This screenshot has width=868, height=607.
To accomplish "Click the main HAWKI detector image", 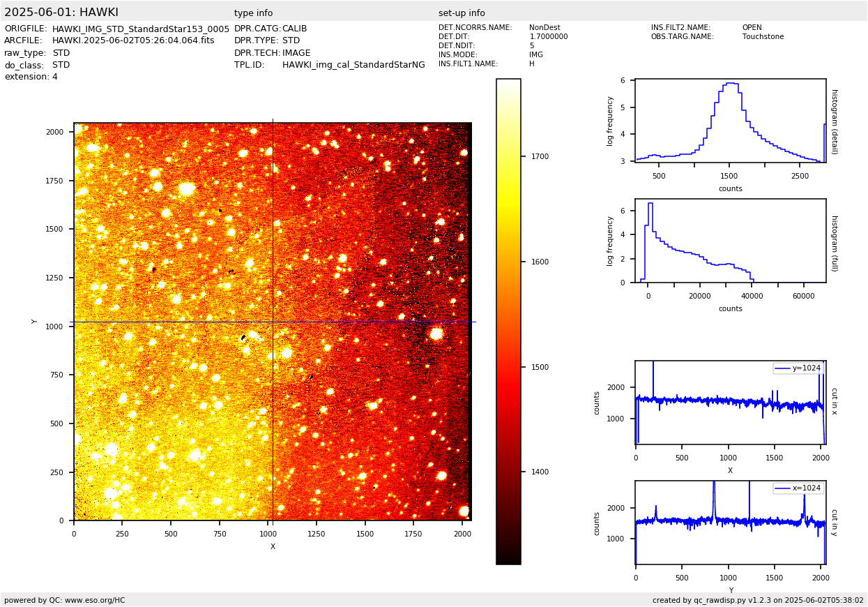I will pyautogui.click(x=272, y=322).
